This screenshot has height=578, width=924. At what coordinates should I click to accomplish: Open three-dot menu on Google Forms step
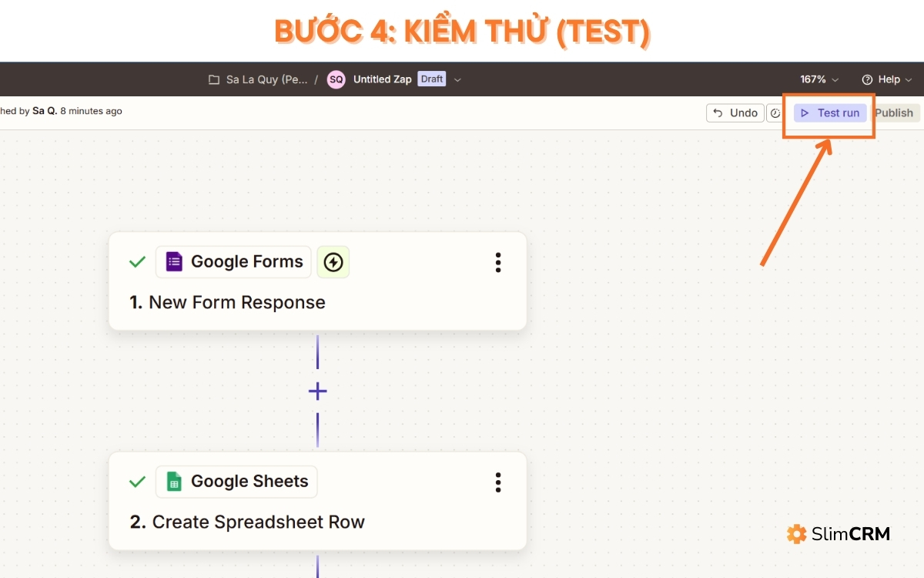[x=498, y=262]
